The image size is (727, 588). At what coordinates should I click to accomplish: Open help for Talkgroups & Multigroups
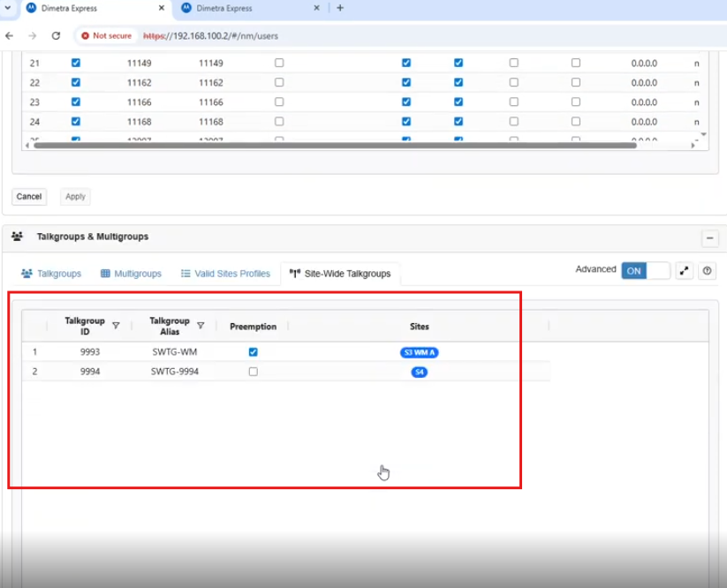click(707, 271)
